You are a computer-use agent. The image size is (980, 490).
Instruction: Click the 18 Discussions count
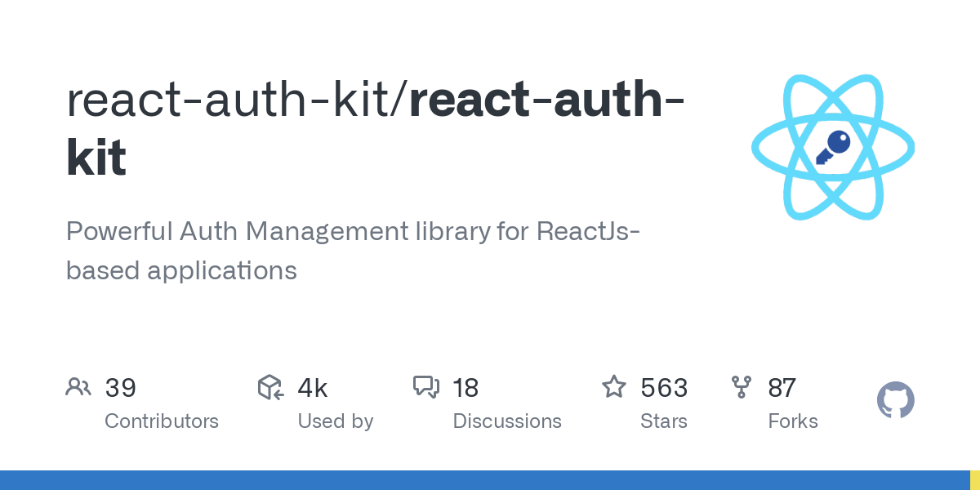464,387
